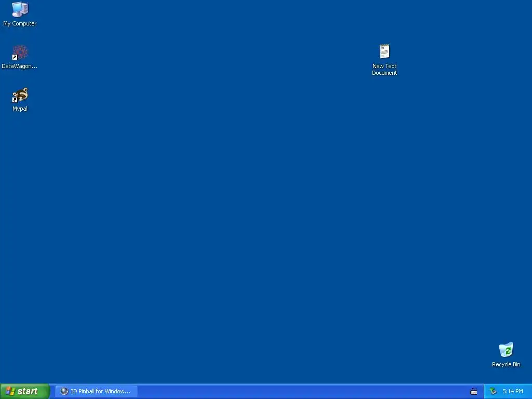Restore 3D Pinball taskbar window

[96, 391]
